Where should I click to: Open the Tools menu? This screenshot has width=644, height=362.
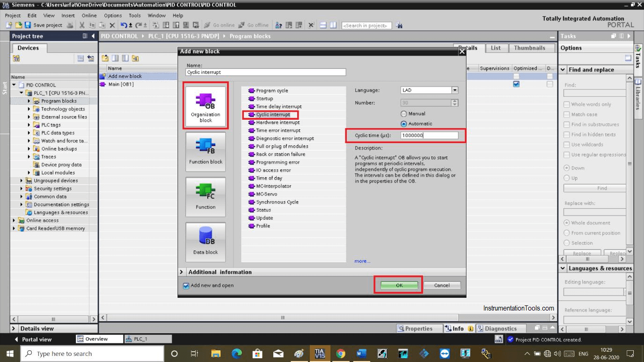[x=135, y=15]
